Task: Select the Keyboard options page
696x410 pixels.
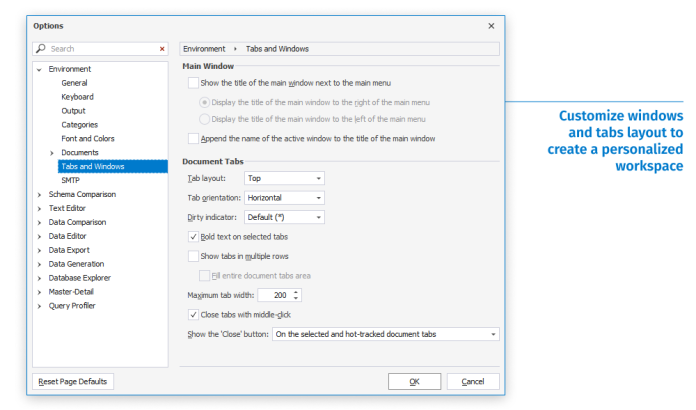Action: 77,97
